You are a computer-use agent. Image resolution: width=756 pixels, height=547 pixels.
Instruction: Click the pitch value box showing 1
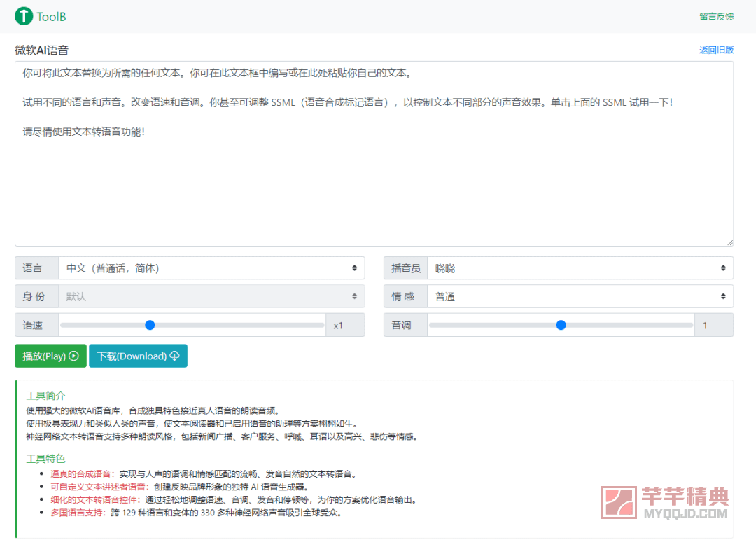[714, 325]
